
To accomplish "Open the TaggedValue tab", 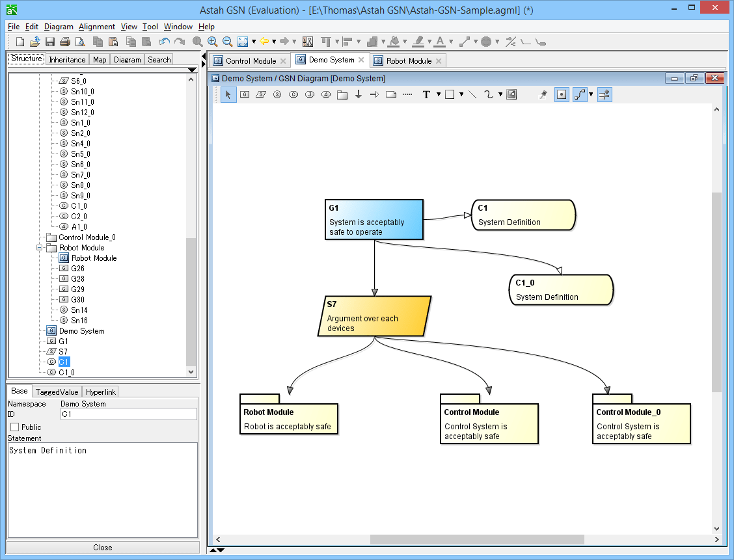I will click(x=57, y=392).
